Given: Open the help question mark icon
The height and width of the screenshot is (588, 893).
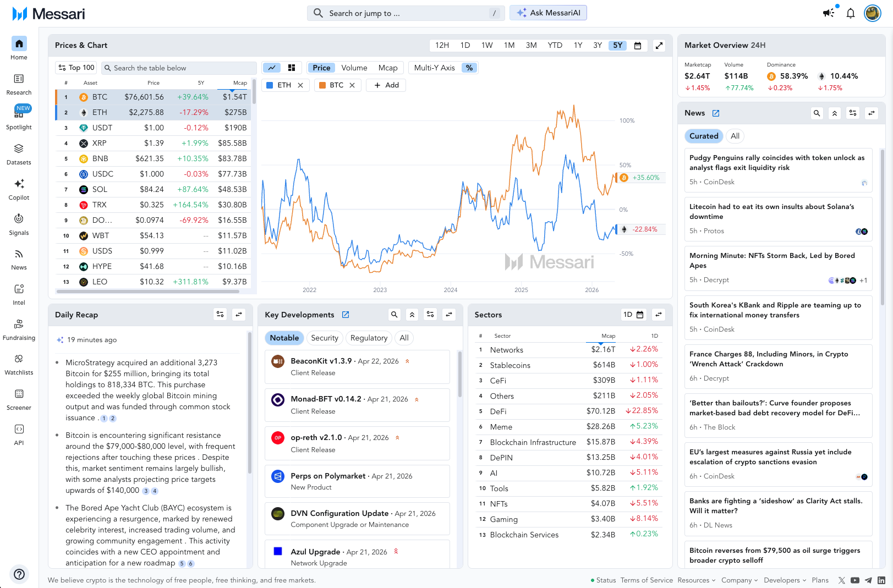Looking at the screenshot, I should click(x=19, y=574).
